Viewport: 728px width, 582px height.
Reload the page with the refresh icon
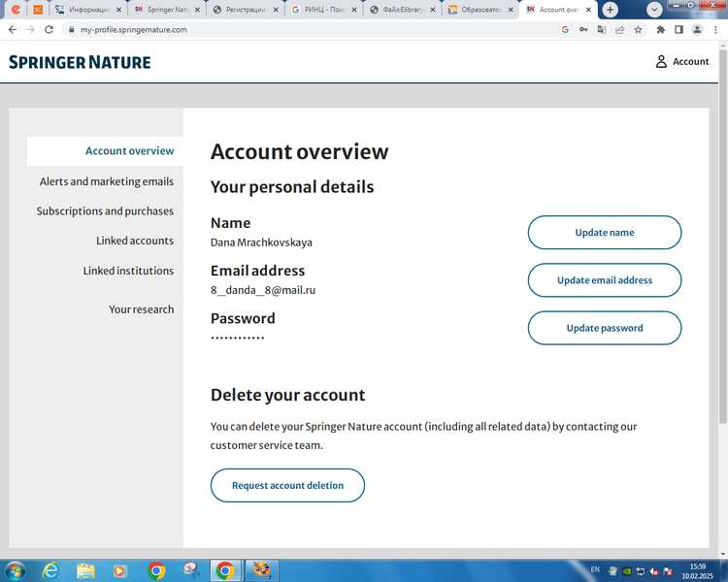click(50, 30)
